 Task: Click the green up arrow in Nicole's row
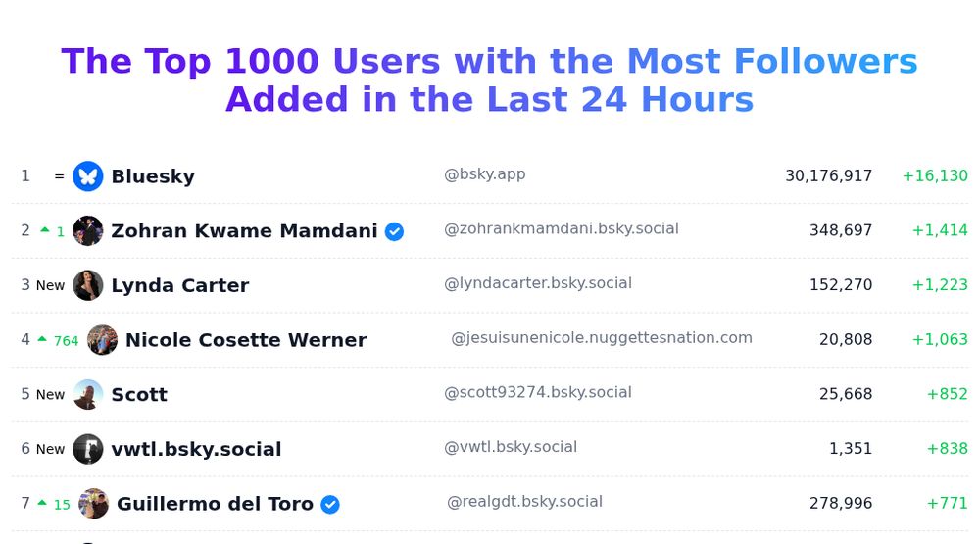tap(42, 339)
